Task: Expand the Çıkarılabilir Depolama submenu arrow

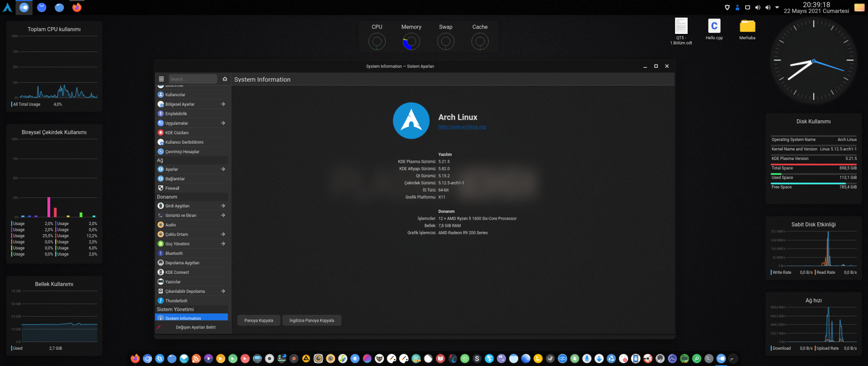Action: pyautogui.click(x=223, y=291)
